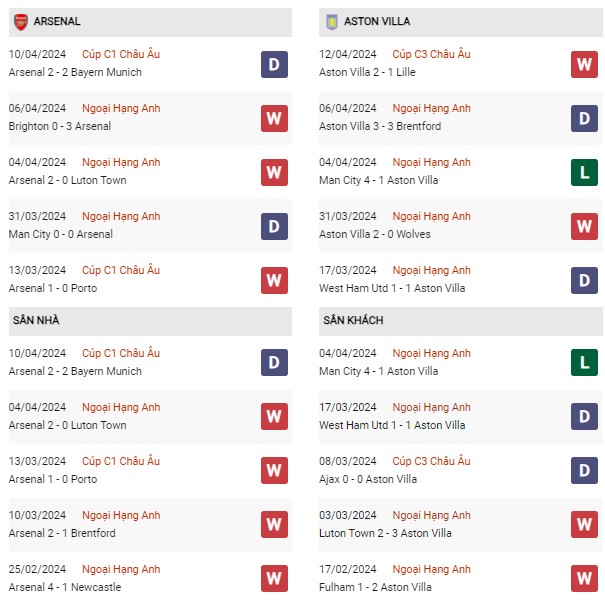Click the W badge for Arsenal 4 - 1 Newcastle
Viewport: 605px width, 602px height.
coord(274,579)
